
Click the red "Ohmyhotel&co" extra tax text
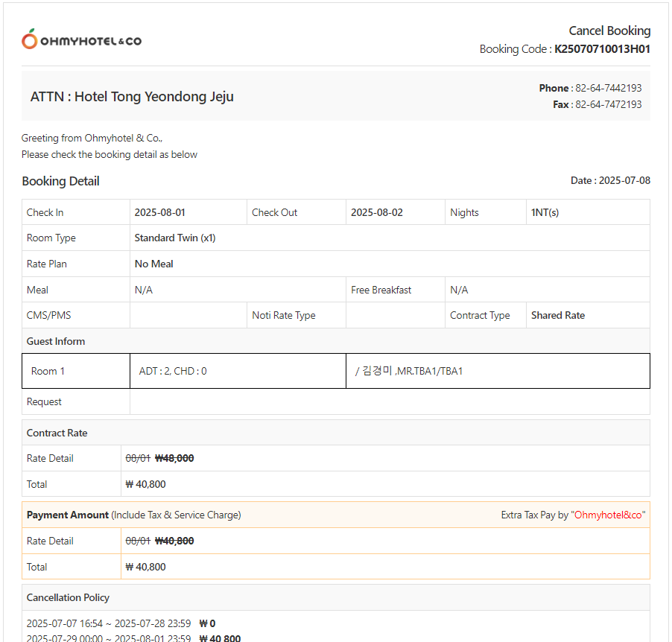coord(609,515)
